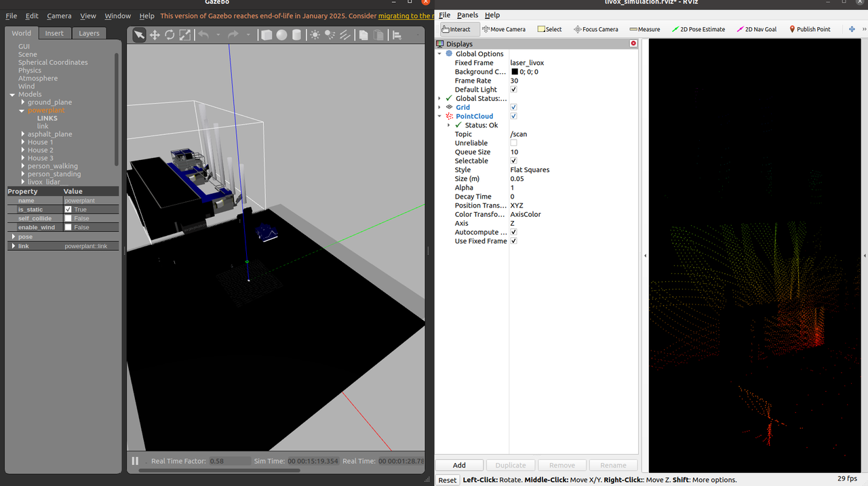Collapse the Global Options tree node
Screen dimensions: 868x486
(439, 54)
